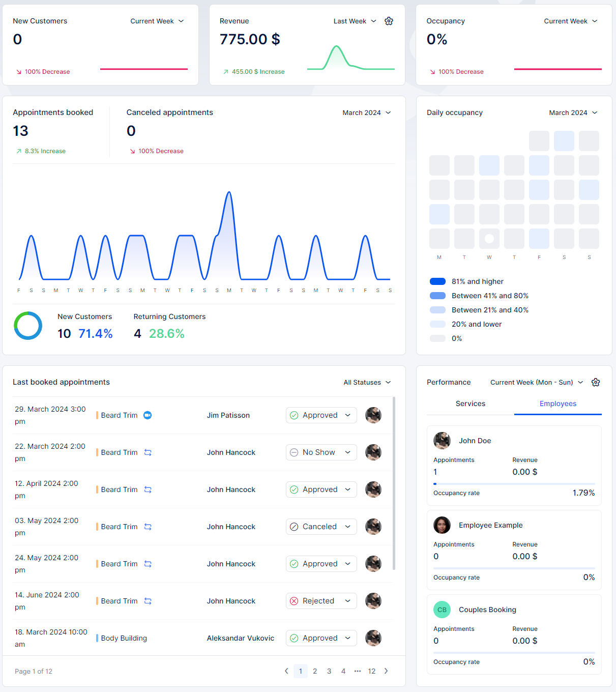Image resolution: width=616 pixels, height=692 pixels.
Task: Click the Couples Booking CB avatar
Action: [442, 610]
